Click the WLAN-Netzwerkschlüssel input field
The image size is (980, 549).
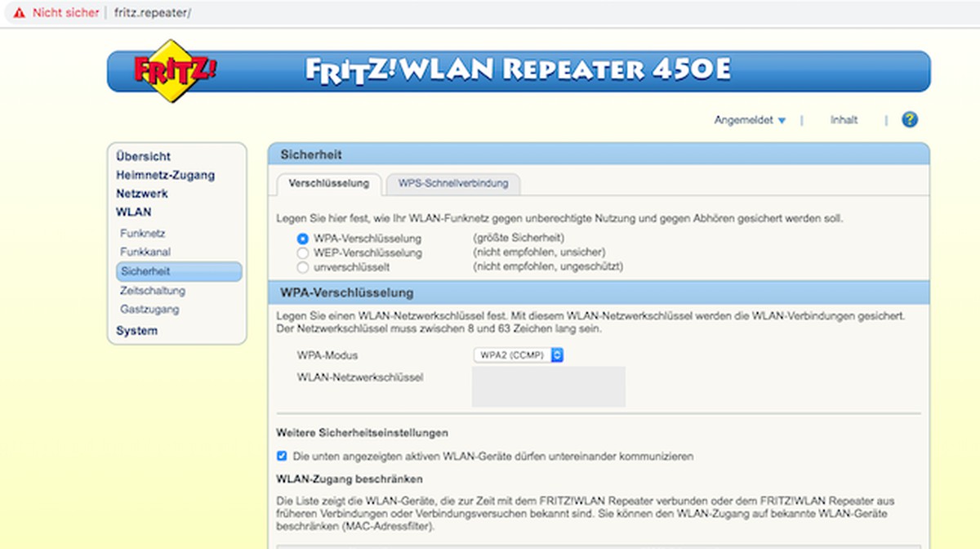click(x=548, y=386)
